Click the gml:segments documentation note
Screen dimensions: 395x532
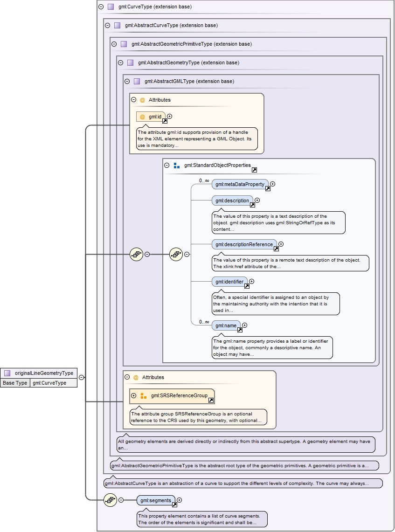coord(202,519)
